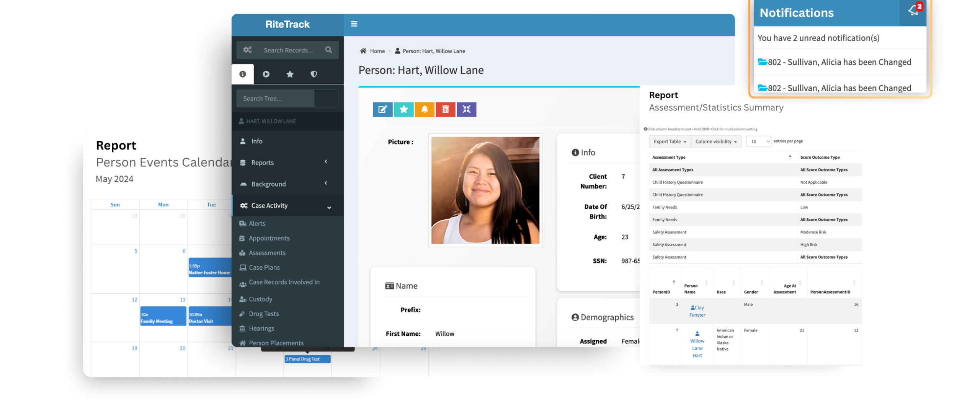
Task: Click the blue edit record button
Action: point(382,109)
